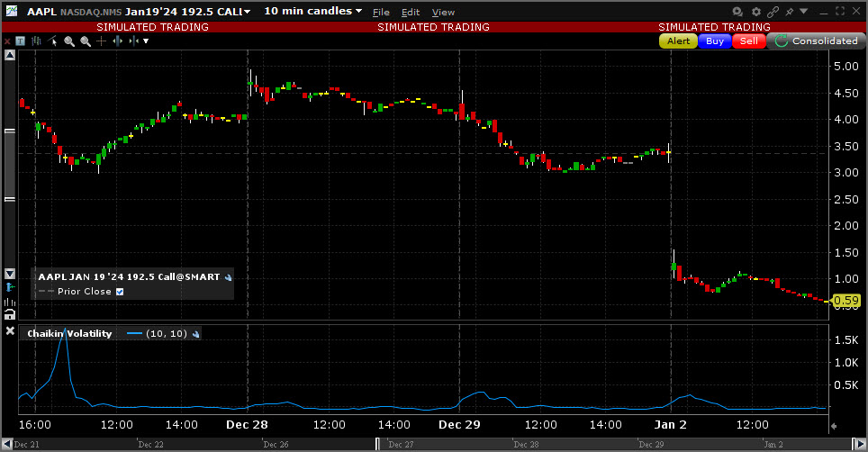Open the bar chart type tool
This screenshot has width=868, height=452.
(x=37, y=41)
